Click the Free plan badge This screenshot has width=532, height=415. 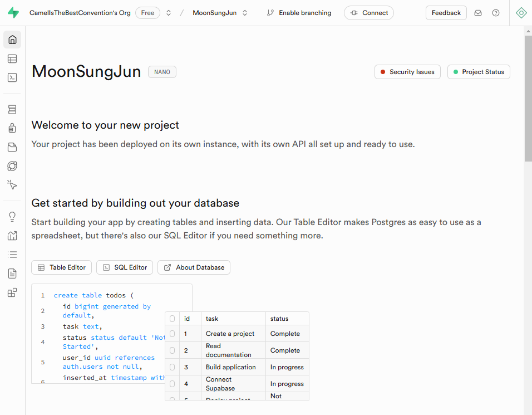[x=147, y=13]
